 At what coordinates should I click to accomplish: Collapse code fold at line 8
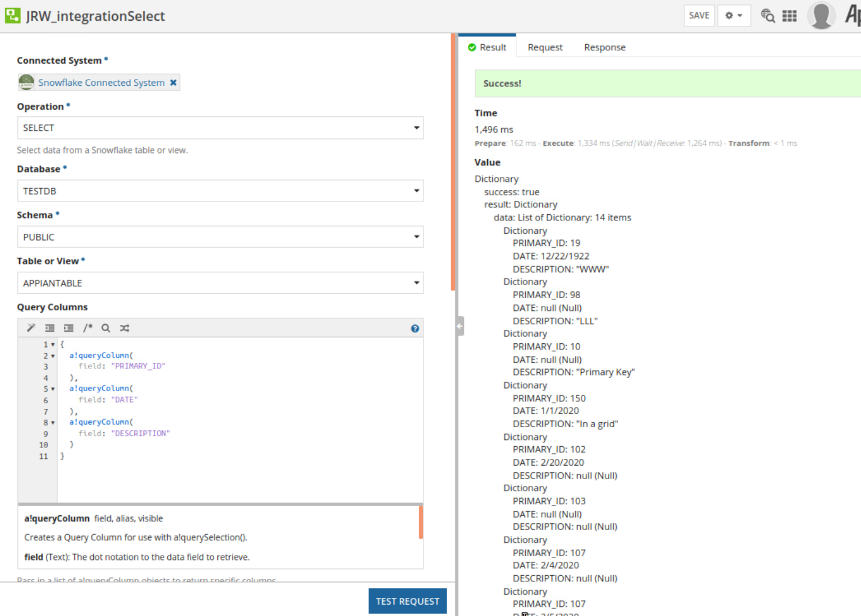click(53, 423)
